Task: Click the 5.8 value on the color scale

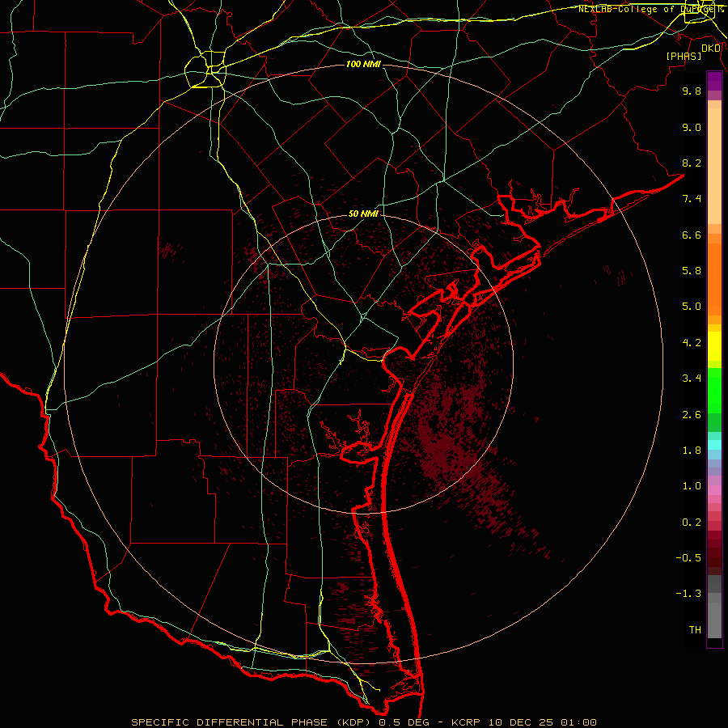Action: coord(692,271)
